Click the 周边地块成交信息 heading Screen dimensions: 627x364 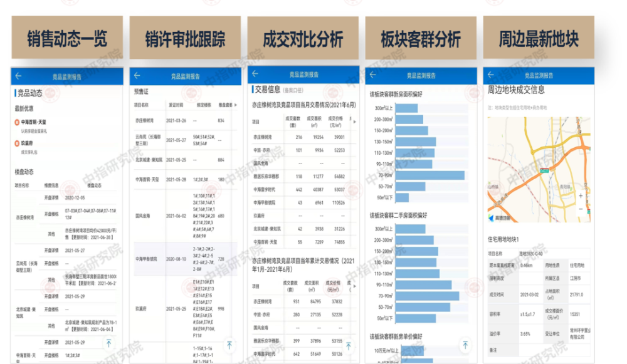click(516, 90)
